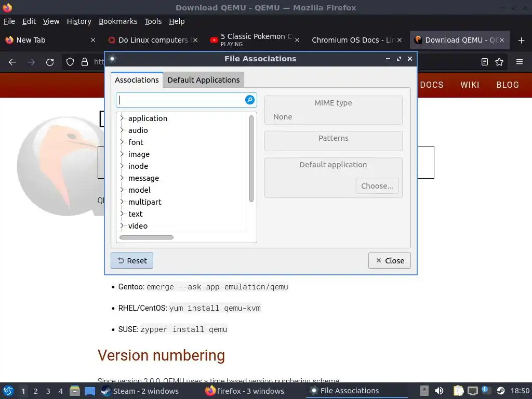Switch to the Do Linux computers tab
The height and width of the screenshot is (399, 532).
coord(153,40)
